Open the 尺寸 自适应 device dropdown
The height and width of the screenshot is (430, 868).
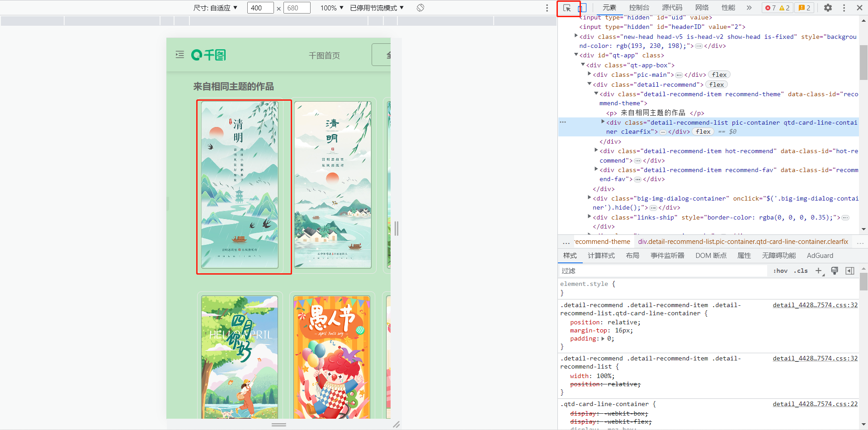(215, 8)
